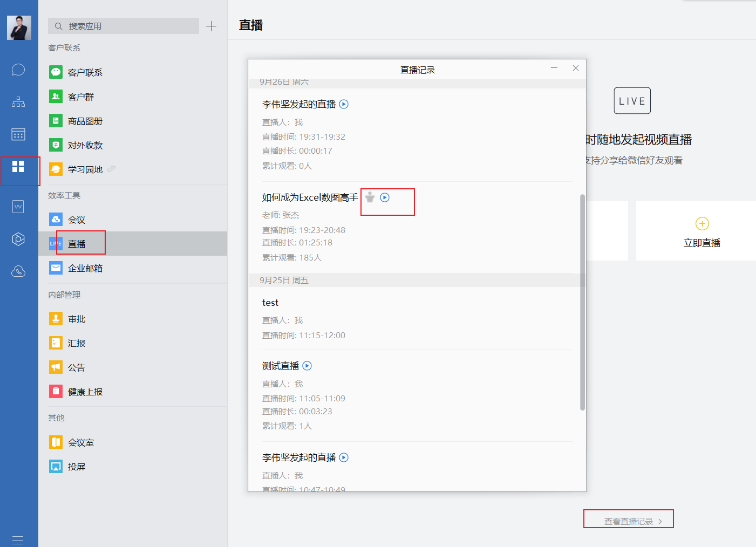Click the add application plus icon
This screenshot has width=756, height=547.
(212, 26)
